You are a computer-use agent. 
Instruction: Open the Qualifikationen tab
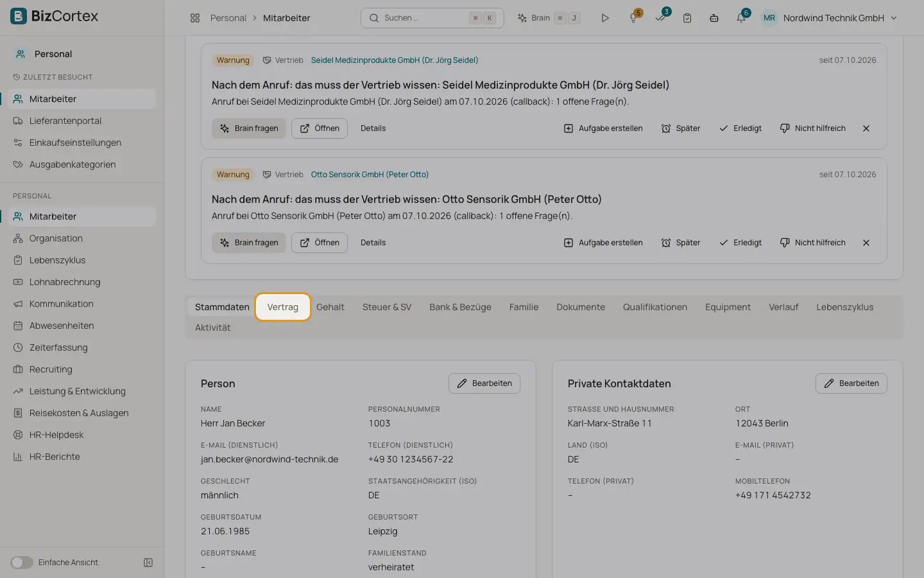tap(655, 307)
